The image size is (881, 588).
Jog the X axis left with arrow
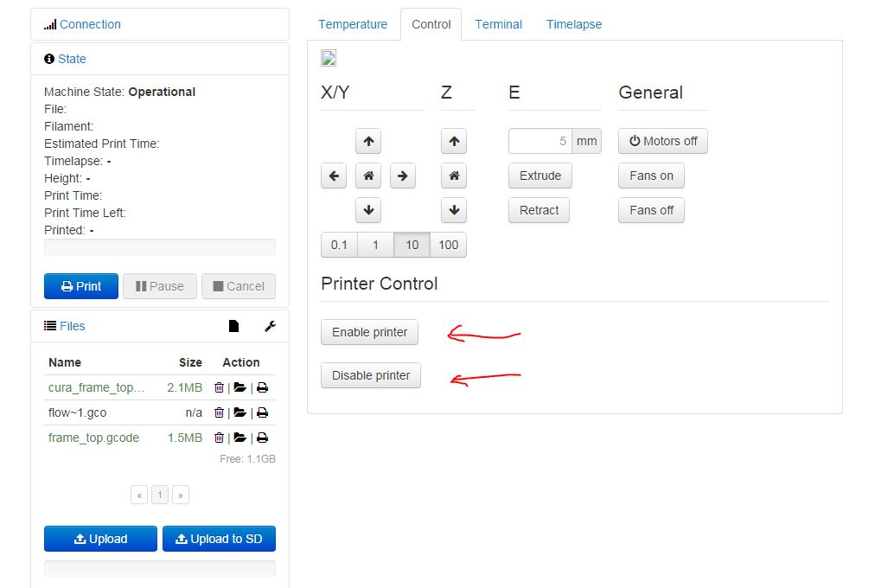click(334, 176)
